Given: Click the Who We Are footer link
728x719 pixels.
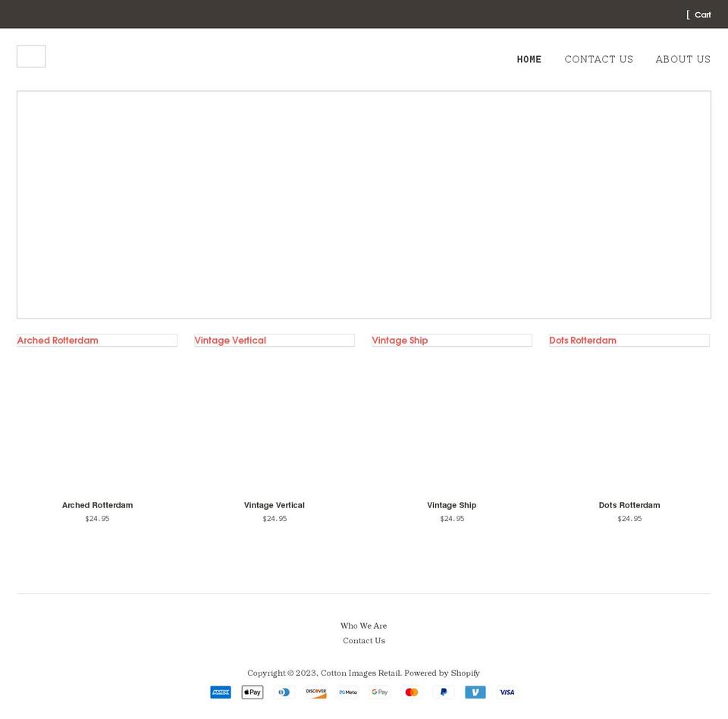Looking at the screenshot, I should 364,626.
